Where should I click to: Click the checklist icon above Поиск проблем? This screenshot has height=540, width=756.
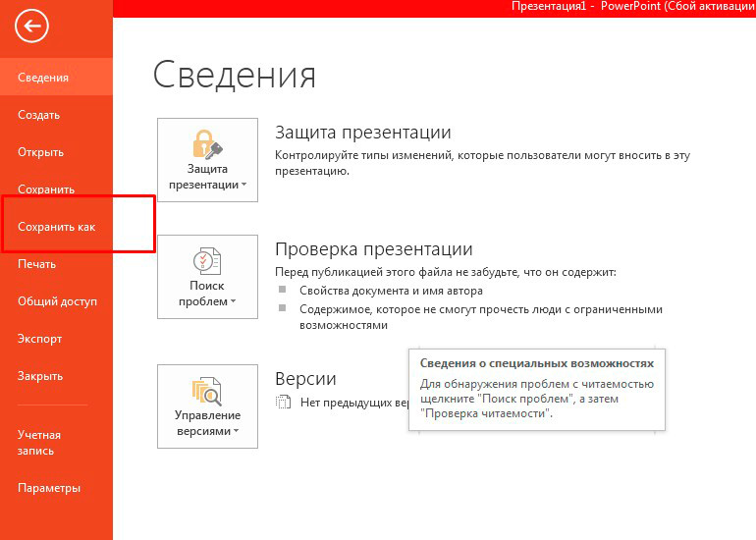click(x=207, y=260)
